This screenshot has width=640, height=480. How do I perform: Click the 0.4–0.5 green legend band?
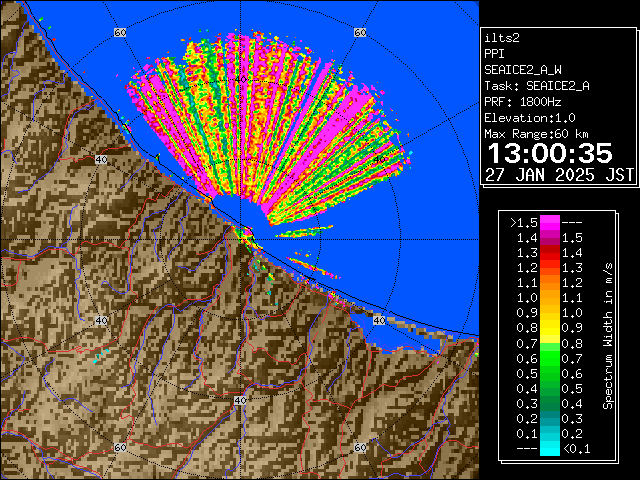click(549, 389)
